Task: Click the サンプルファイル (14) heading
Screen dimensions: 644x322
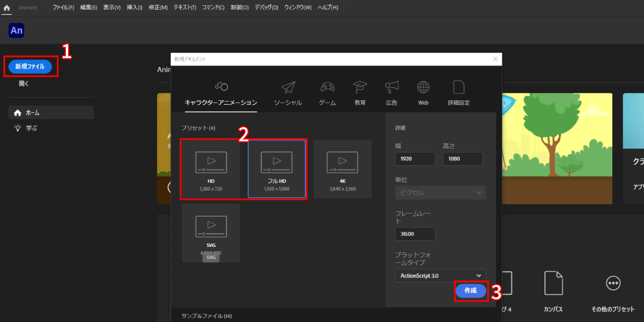Action: [x=207, y=316]
